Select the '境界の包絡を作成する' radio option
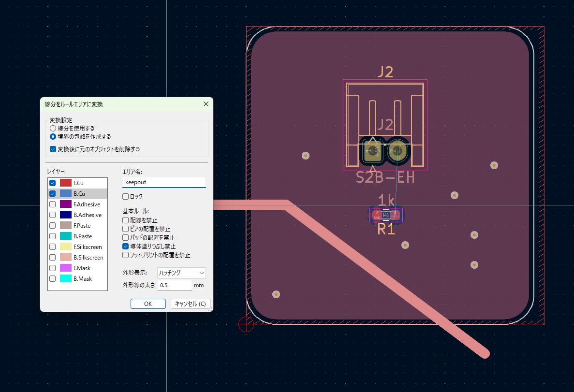 53,136
